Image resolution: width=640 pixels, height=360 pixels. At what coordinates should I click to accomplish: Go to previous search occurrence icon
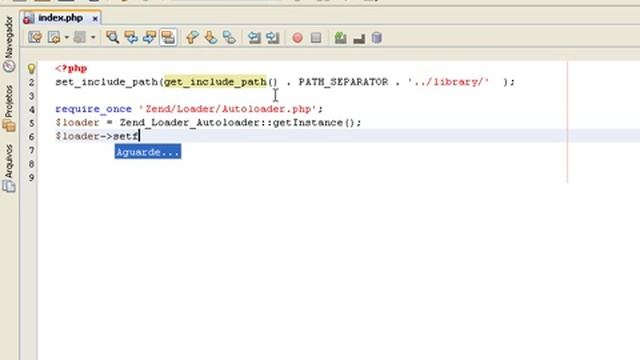[x=131, y=38]
